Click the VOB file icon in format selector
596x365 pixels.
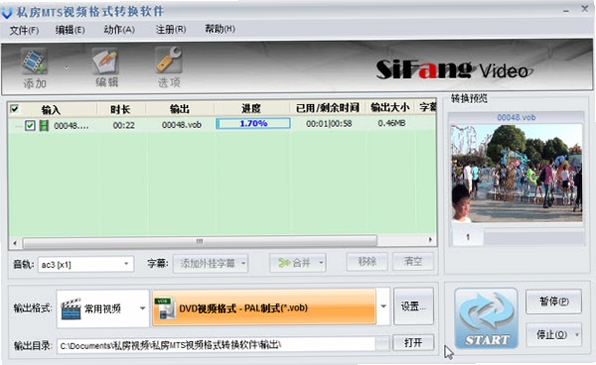(165, 308)
